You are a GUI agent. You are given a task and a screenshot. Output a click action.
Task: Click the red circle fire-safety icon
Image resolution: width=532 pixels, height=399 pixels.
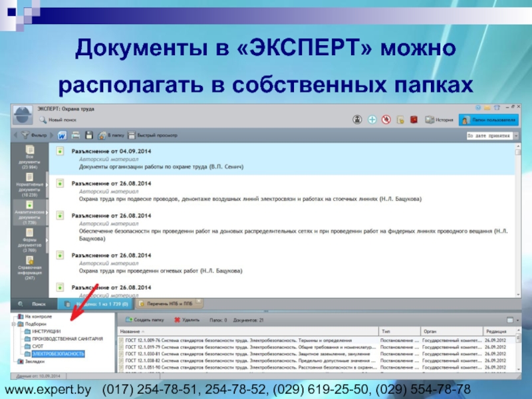point(386,120)
